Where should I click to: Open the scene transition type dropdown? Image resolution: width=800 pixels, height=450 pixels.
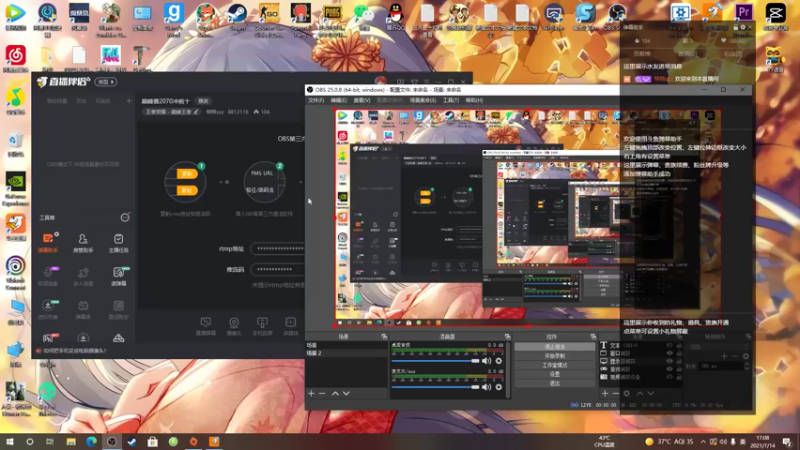point(719,346)
